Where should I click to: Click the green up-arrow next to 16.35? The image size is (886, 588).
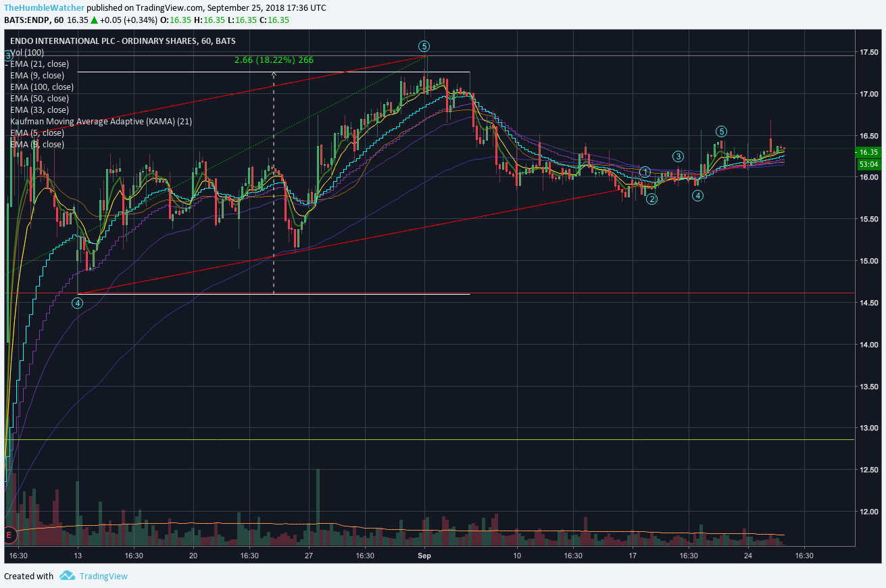click(x=94, y=20)
